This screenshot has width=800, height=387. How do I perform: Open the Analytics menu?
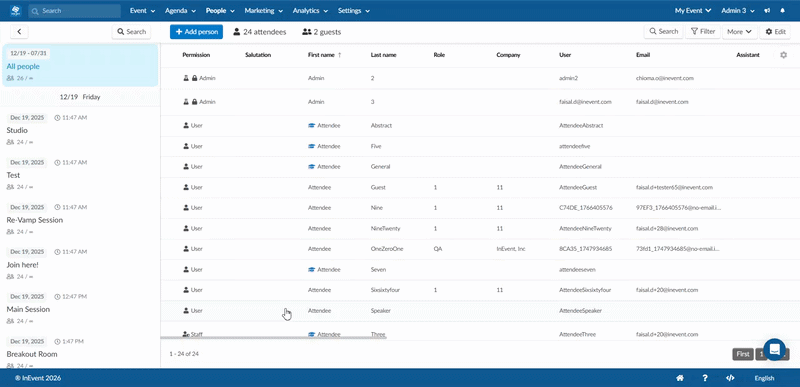[310, 11]
